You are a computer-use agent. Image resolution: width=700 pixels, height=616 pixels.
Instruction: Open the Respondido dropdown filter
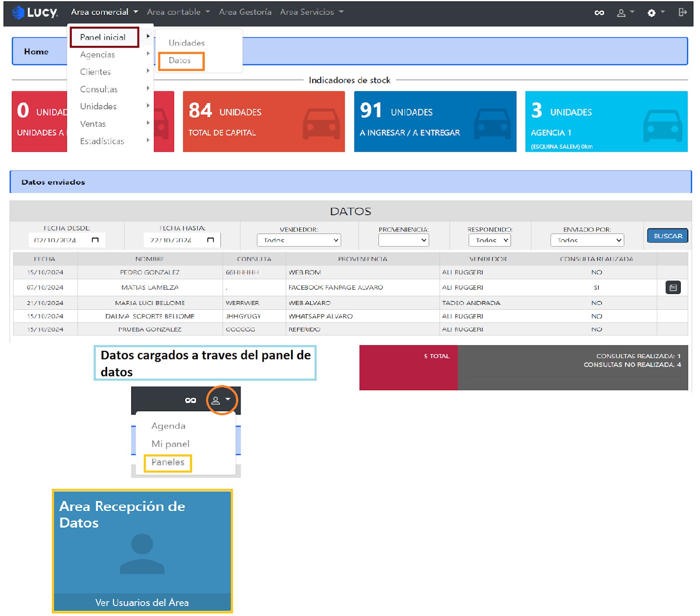pos(490,240)
